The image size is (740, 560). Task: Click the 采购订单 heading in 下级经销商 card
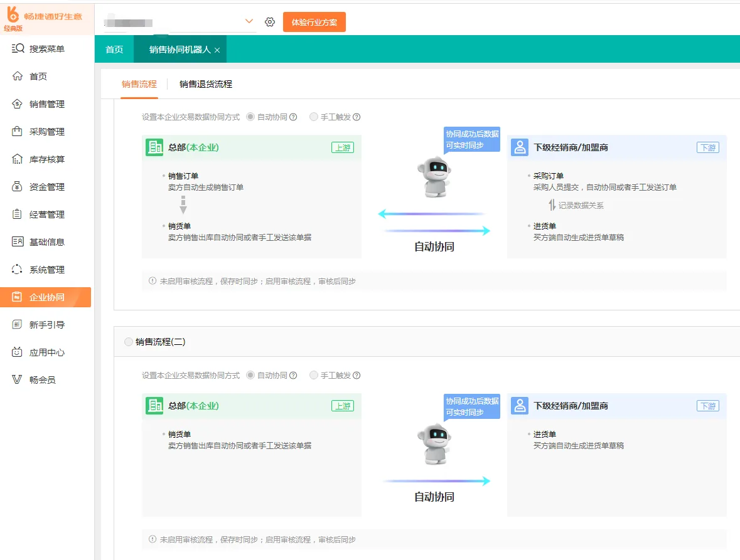coord(549,176)
